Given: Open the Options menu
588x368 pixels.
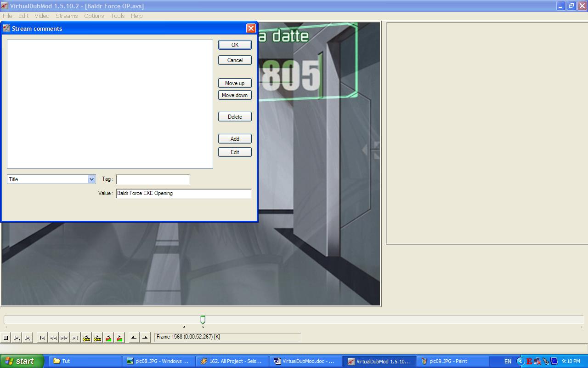Looking at the screenshot, I should tap(94, 16).
